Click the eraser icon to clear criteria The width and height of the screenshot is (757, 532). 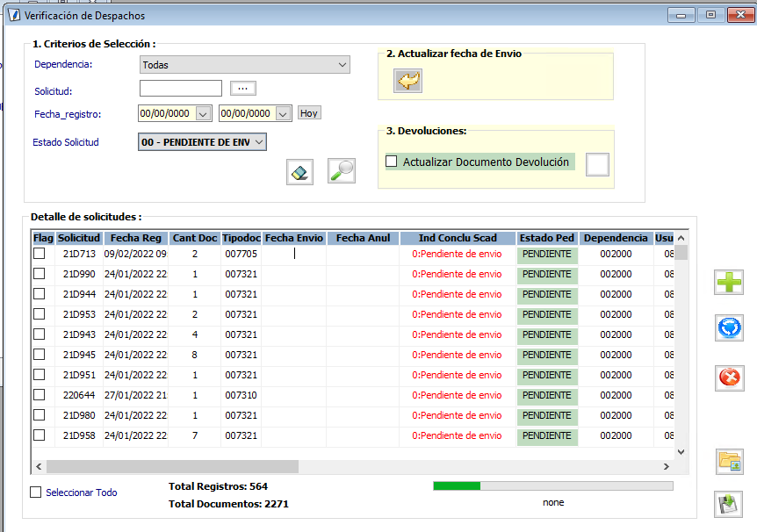click(x=299, y=172)
